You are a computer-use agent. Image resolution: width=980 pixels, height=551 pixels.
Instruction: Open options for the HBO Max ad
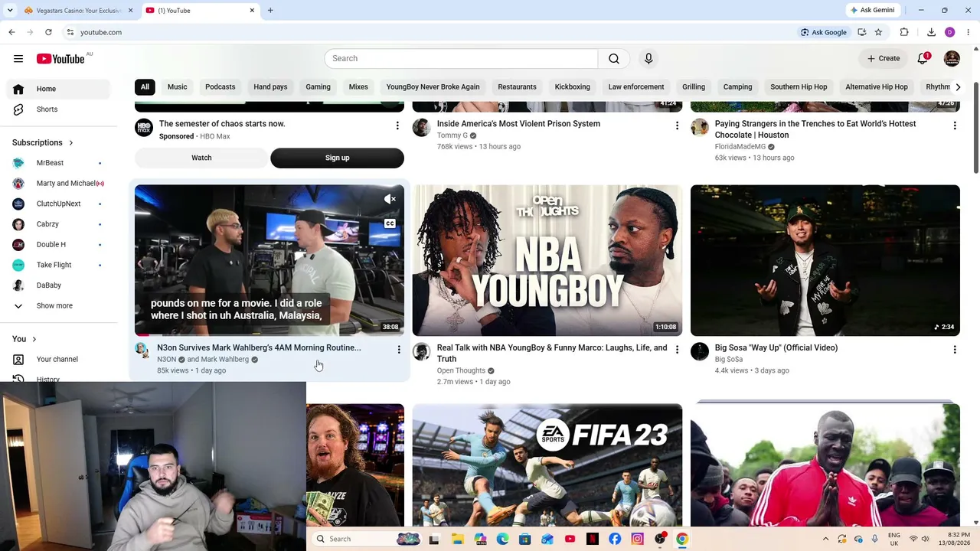[x=397, y=125]
